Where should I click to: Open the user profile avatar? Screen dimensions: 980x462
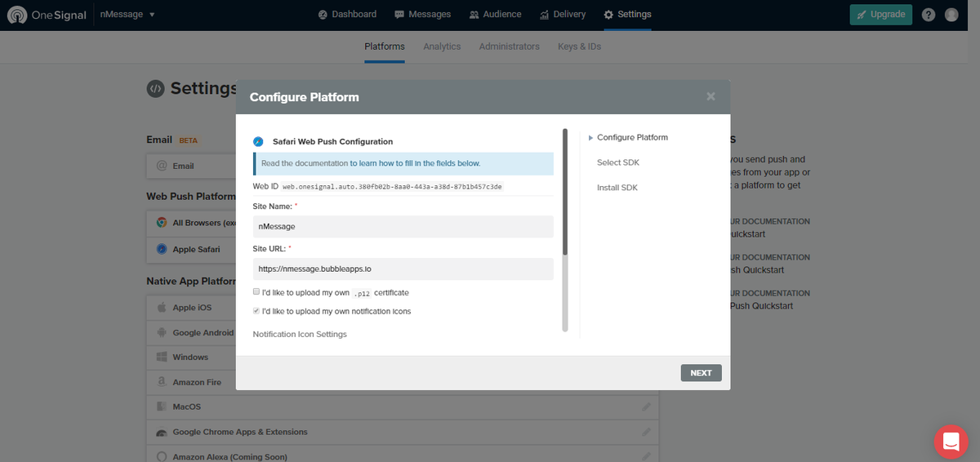[x=951, y=15]
